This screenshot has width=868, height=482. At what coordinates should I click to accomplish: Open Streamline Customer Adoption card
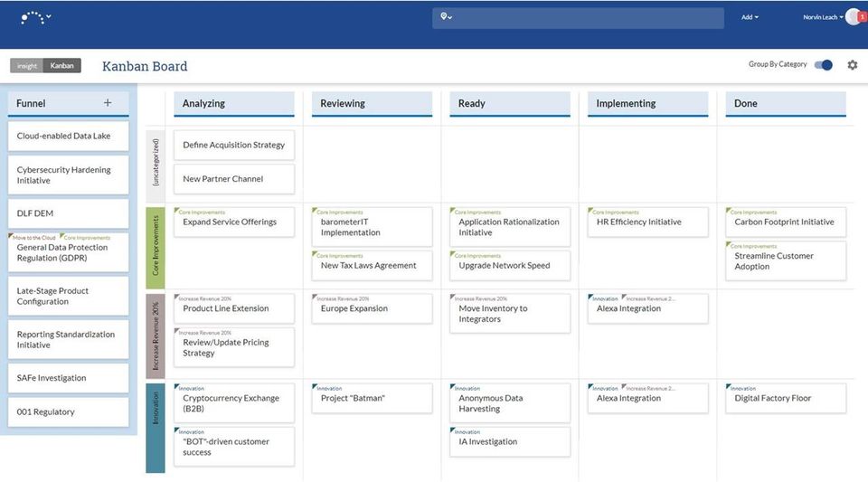click(786, 260)
